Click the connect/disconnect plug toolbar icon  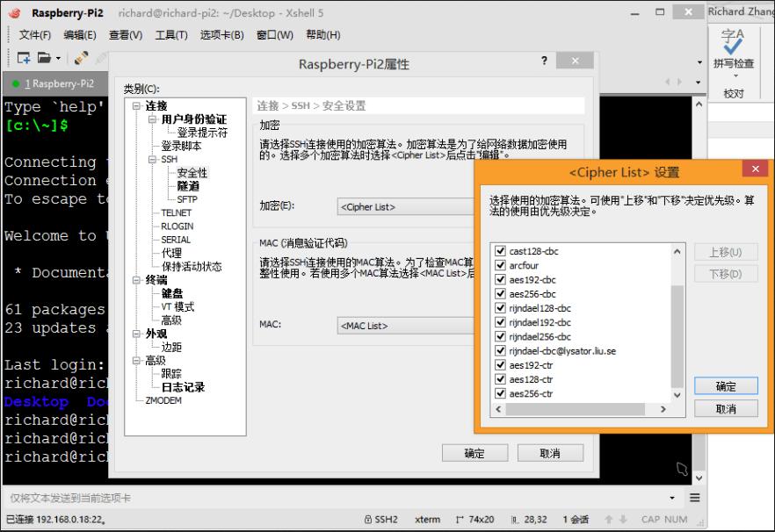[81, 58]
